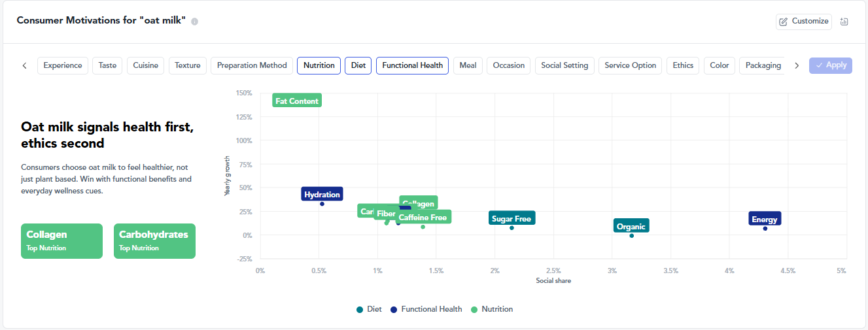Select the Ethics category chip
The image size is (868, 330).
(683, 65)
